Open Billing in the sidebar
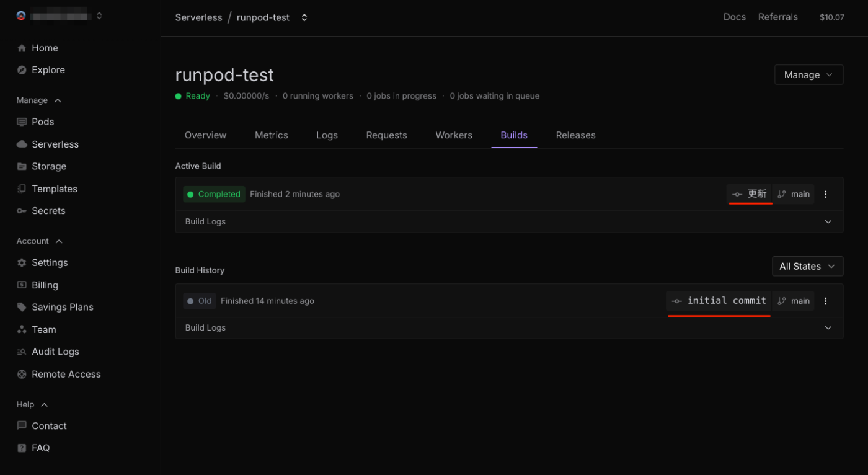 coord(45,285)
